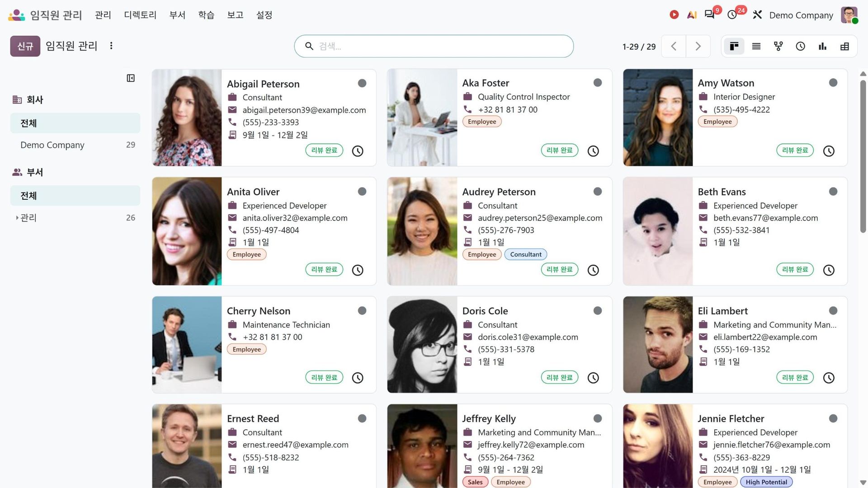Switch to Graph view
The width and height of the screenshot is (868, 488).
[x=822, y=46]
